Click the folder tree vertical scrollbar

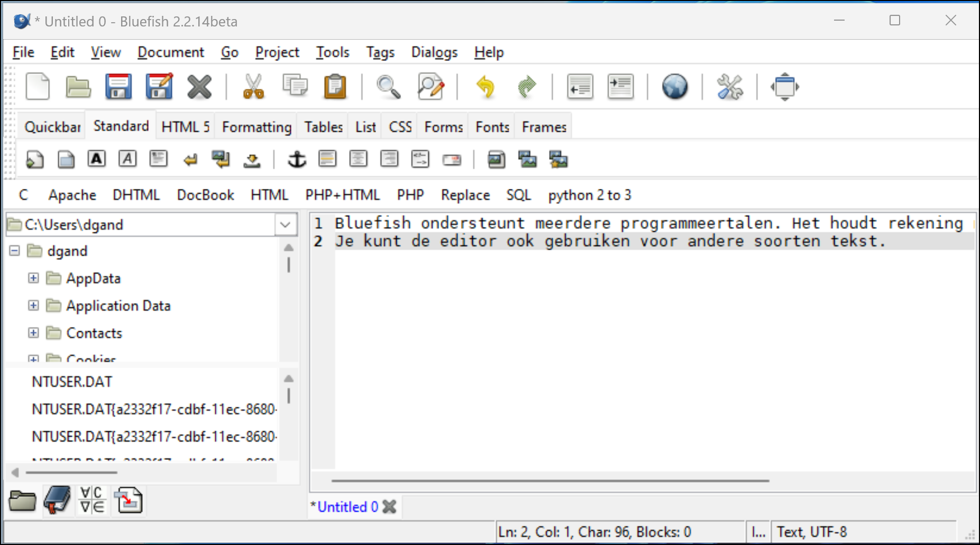[288, 264]
